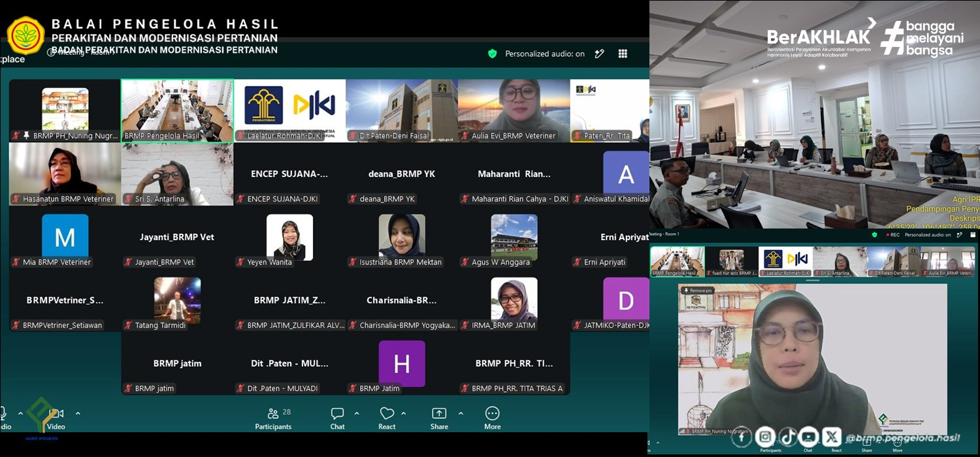This screenshot has height=457, width=980.
Task: Click participant count '28' next to Participants
Action: [287, 413]
